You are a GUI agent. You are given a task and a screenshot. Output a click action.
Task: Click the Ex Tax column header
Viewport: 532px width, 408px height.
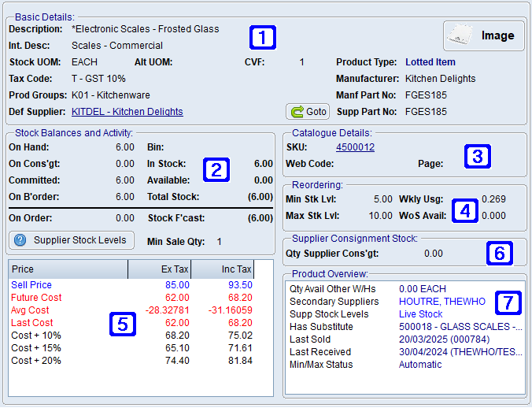161,269
